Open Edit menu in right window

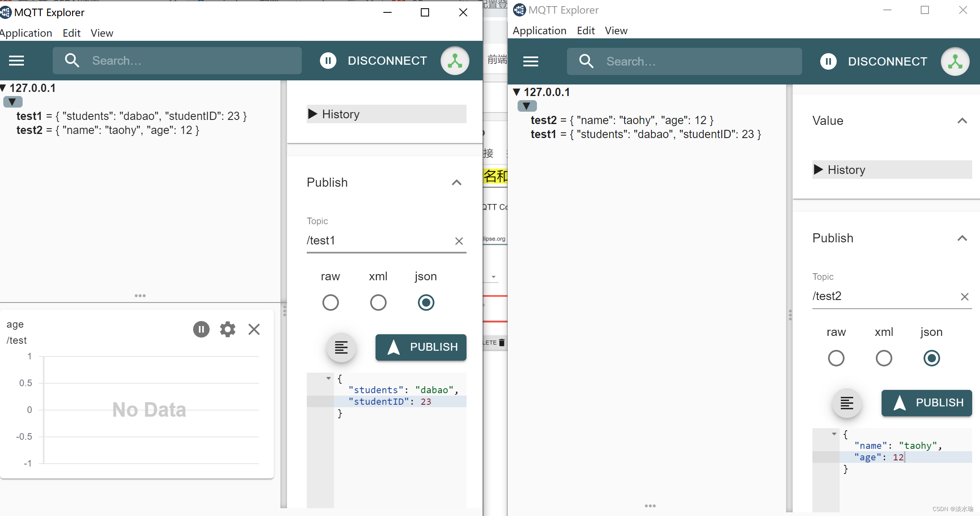coord(586,30)
